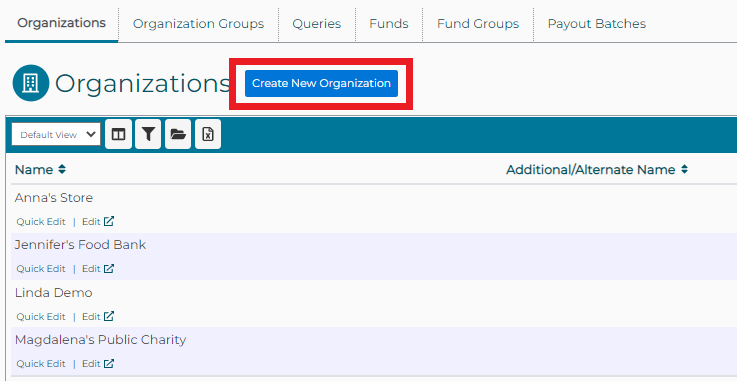This screenshot has height=381, width=737.
Task: Go to the Fund Groups tab
Action: coord(478,24)
